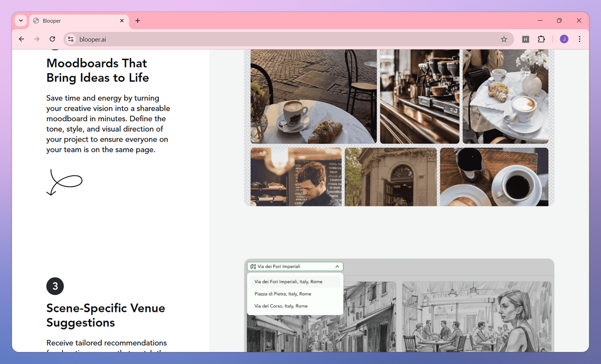The height and width of the screenshot is (364, 601).
Task: Click the sketched woman at cafe image
Action: pyautogui.click(x=476, y=316)
